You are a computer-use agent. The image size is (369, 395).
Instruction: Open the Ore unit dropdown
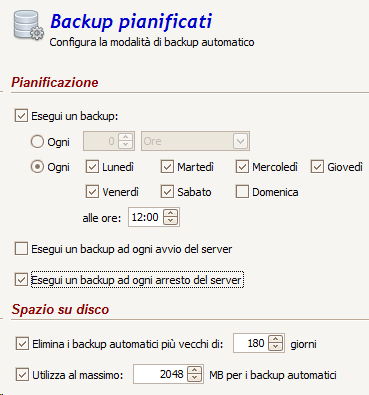(x=195, y=141)
